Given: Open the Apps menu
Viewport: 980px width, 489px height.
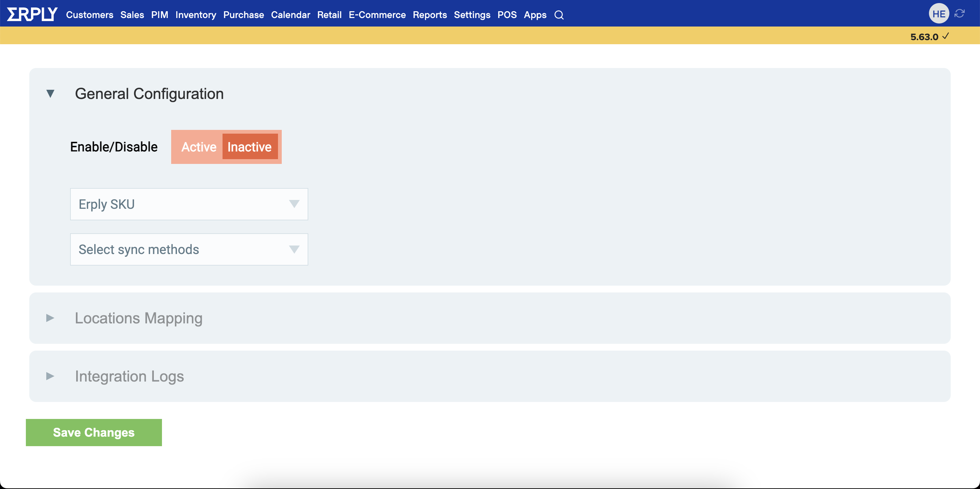Looking at the screenshot, I should point(535,15).
